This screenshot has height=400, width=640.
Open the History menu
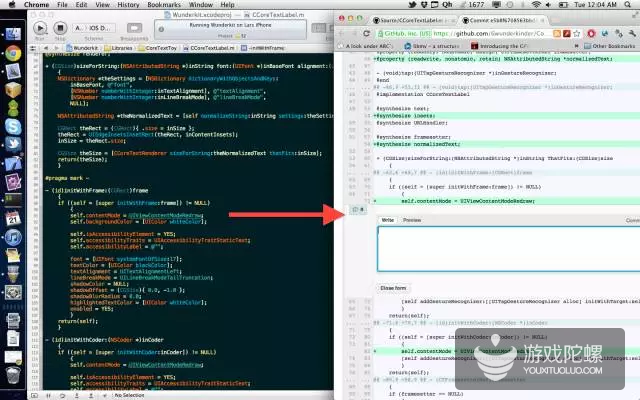(x=129, y=4)
